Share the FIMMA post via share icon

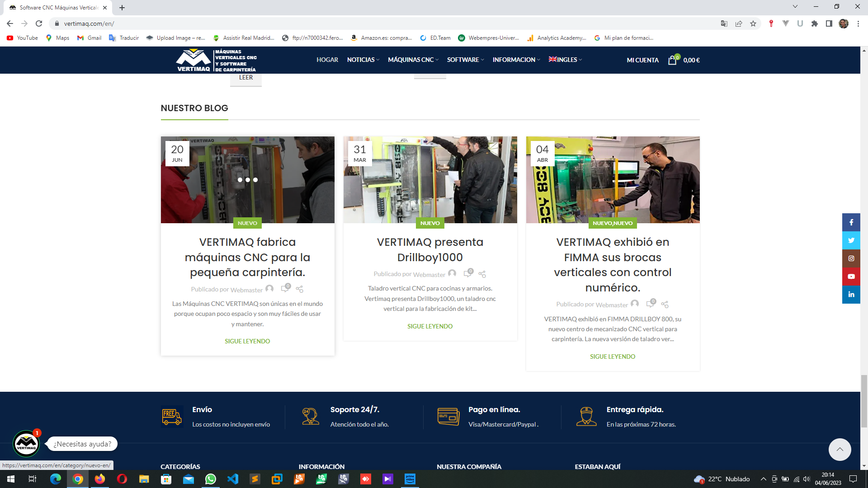(x=665, y=305)
